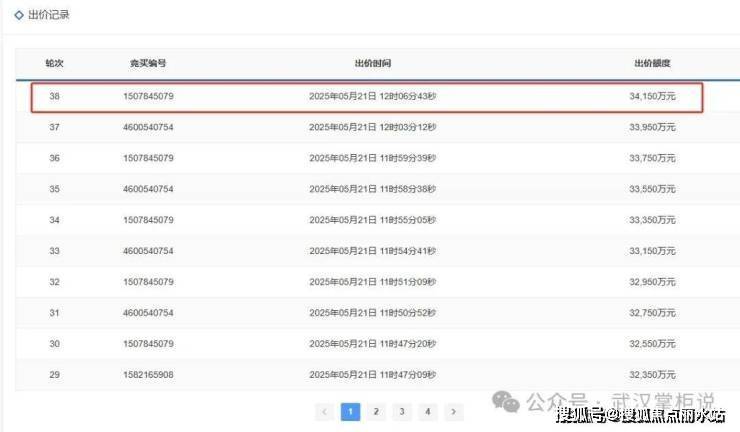Click bidder ID 4600540754 in round 31

148,313
